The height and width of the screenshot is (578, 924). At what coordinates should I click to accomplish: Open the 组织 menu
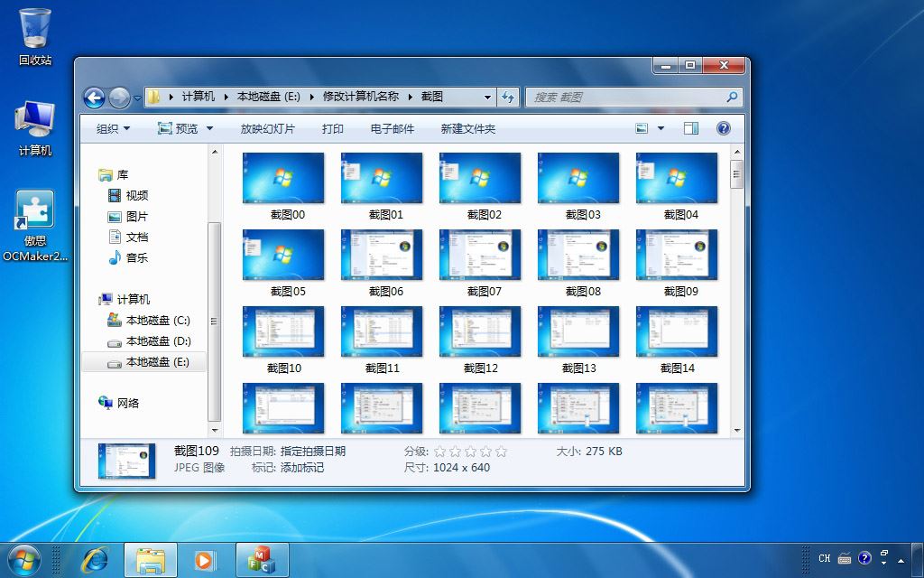[113, 128]
